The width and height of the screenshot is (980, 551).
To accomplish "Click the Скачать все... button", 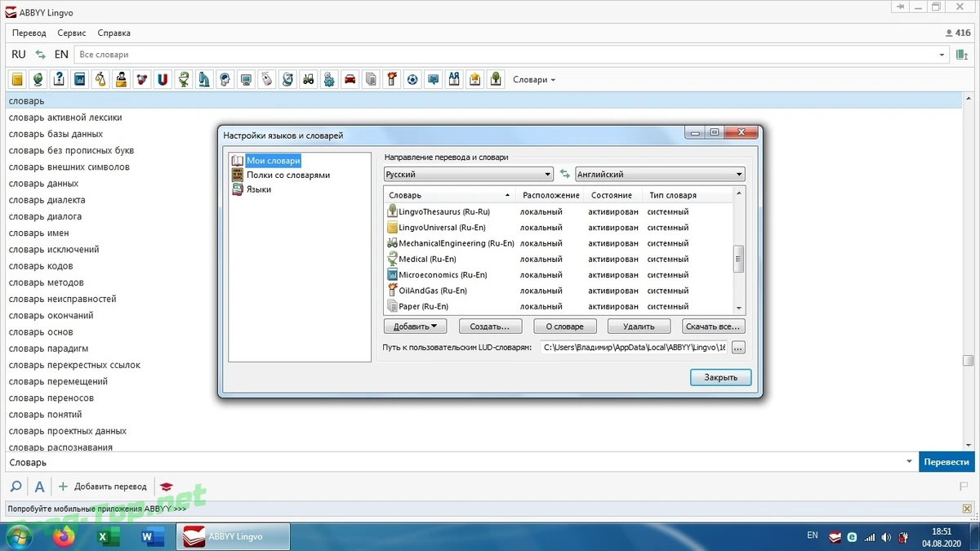I will point(713,327).
